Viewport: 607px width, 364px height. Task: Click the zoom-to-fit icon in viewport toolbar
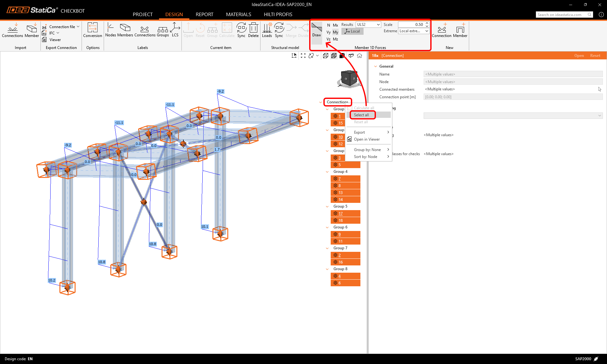pyautogui.click(x=303, y=56)
